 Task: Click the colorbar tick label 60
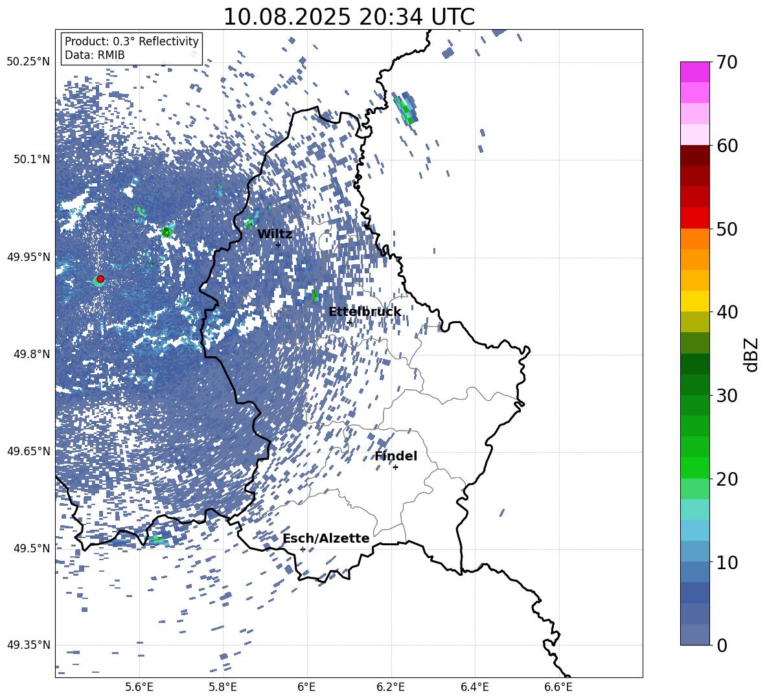[x=727, y=146]
